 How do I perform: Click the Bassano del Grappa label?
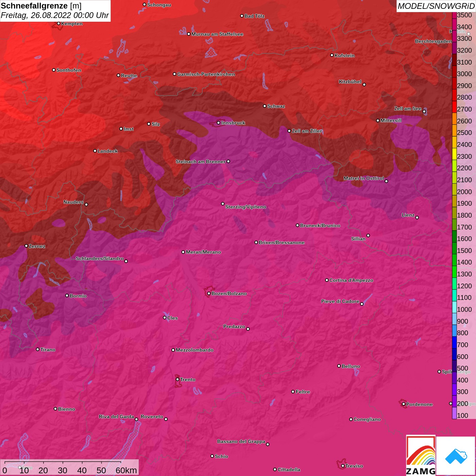241,441
